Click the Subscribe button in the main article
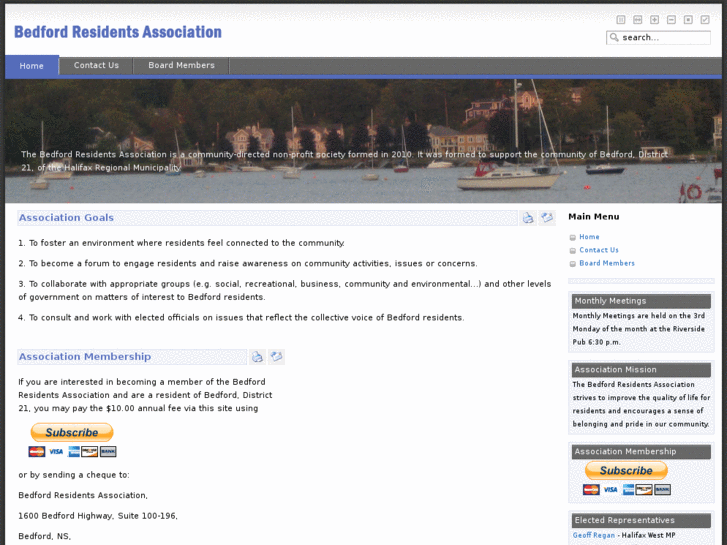Viewport: 727px width, 545px height. click(72, 432)
